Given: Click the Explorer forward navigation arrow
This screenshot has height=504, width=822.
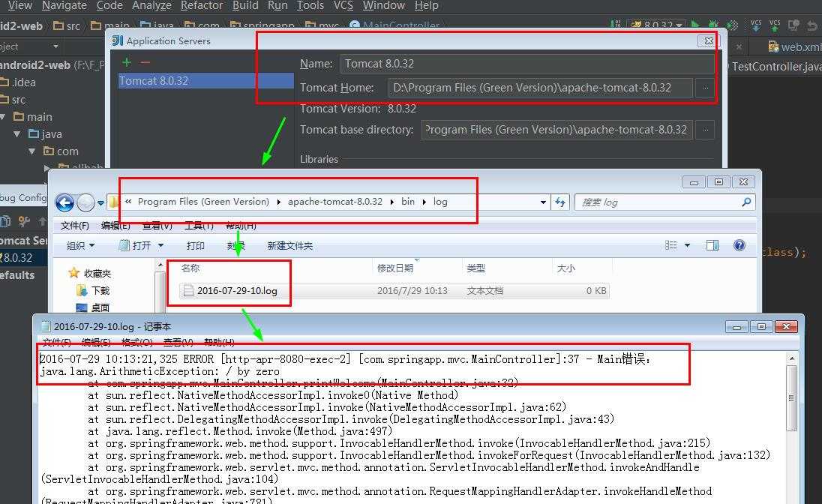Looking at the screenshot, I should point(85,202).
